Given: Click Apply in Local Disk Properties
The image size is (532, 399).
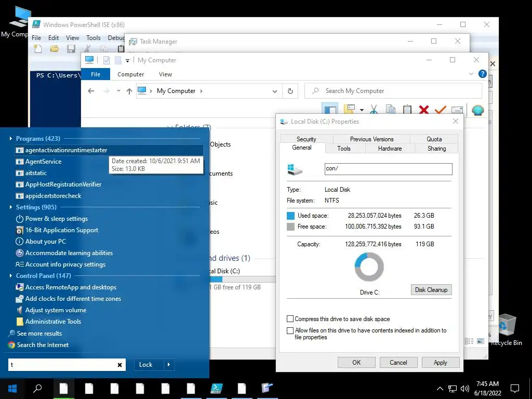Looking at the screenshot, I should 441,362.
